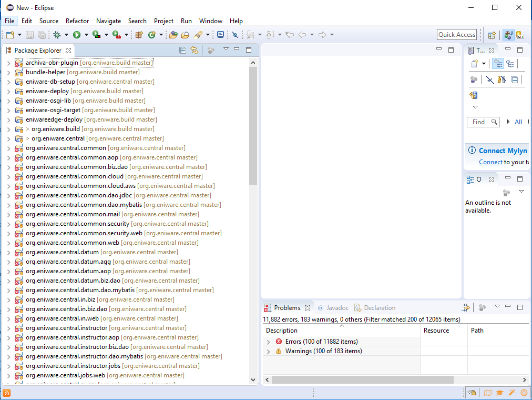The width and height of the screenshot is (532, 400).
Task: Toggle filter completed tasks in Task List
Action: (x=489, y=79)
